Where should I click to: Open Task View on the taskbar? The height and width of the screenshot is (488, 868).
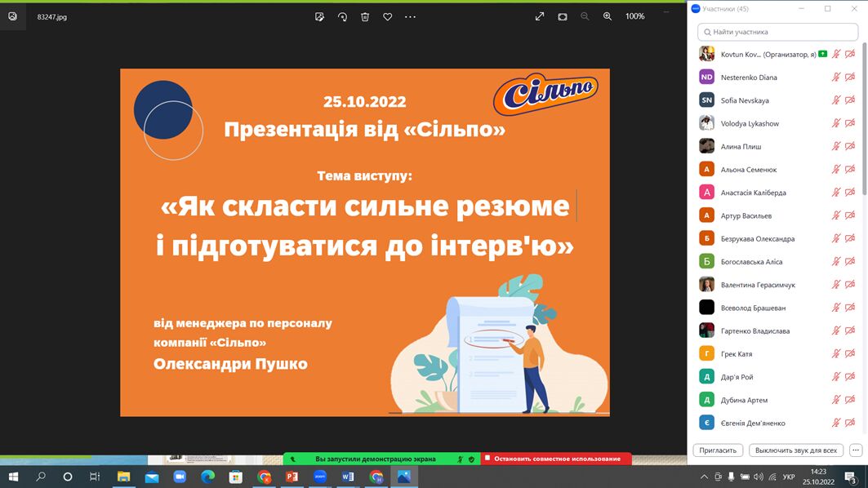pos(95,477)
